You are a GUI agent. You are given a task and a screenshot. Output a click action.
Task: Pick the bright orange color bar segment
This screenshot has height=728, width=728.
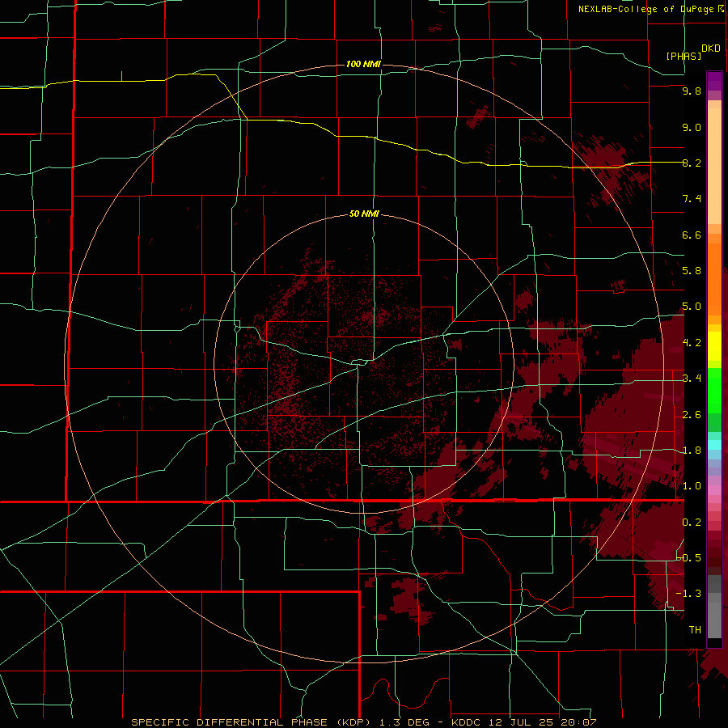(x=714, y=278)
